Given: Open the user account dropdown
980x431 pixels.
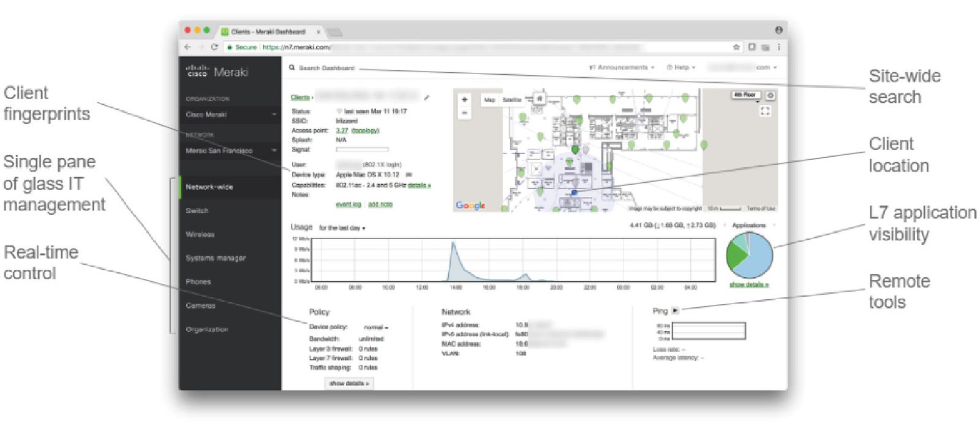Looking at the screenshot, I should click(742, 67).
